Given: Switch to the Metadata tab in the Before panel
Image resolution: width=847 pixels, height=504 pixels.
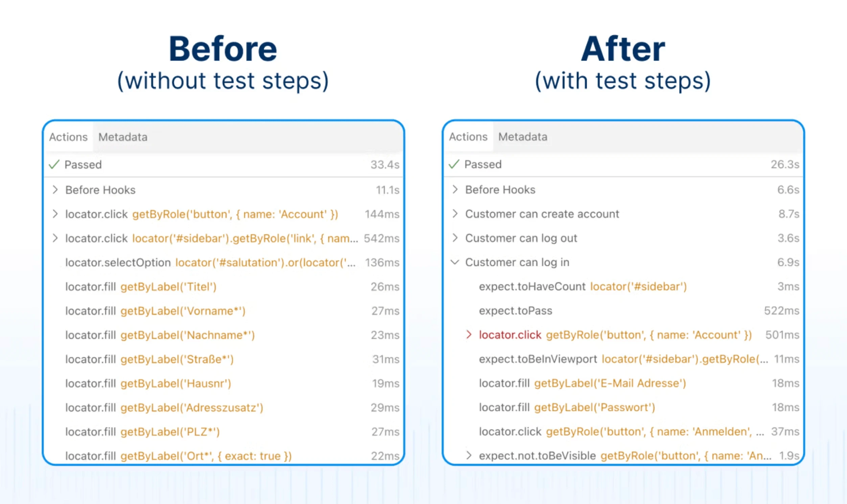Looking at the screenshot, I should [122, 137].
